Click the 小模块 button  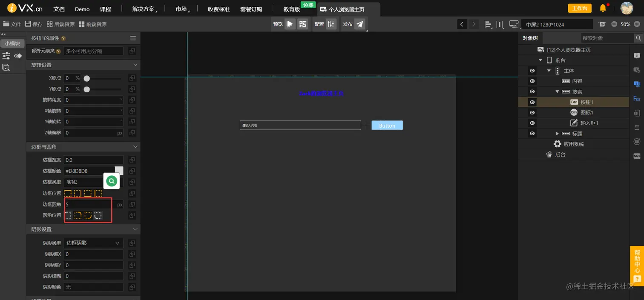12,43
